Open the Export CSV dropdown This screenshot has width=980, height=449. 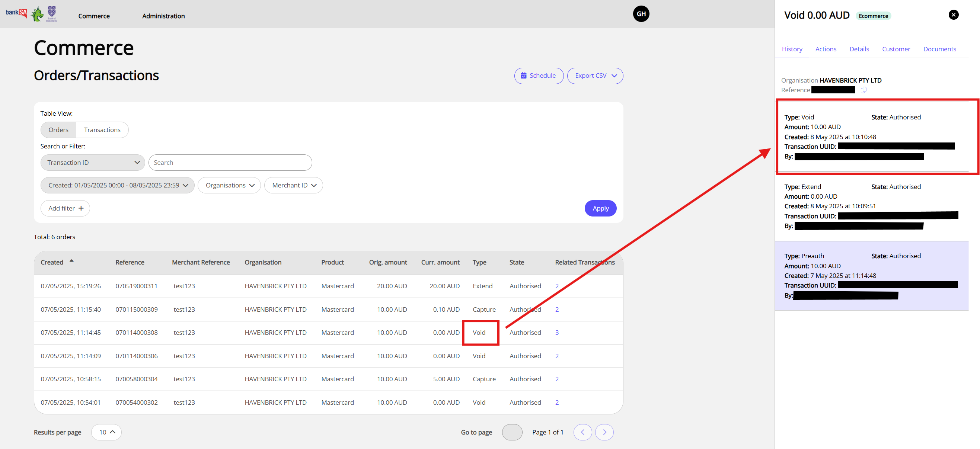[x=595, y=76]
